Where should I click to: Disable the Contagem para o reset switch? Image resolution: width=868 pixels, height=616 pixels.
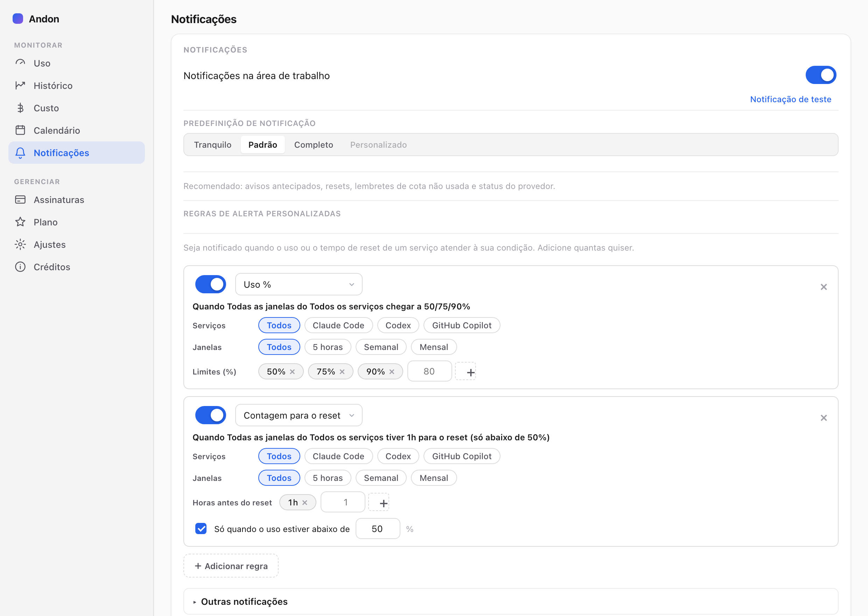click(210, 415)
